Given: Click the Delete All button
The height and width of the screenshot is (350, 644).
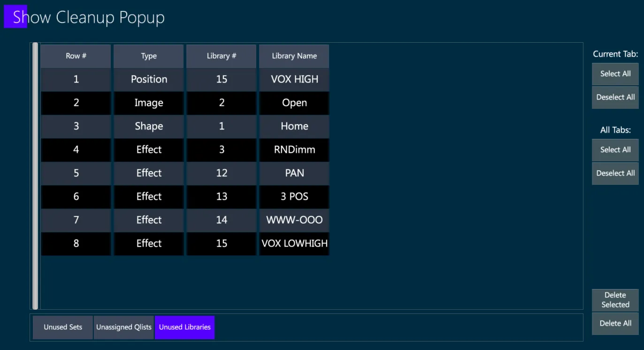Looking at the screenshot, I should click(615, 323).
